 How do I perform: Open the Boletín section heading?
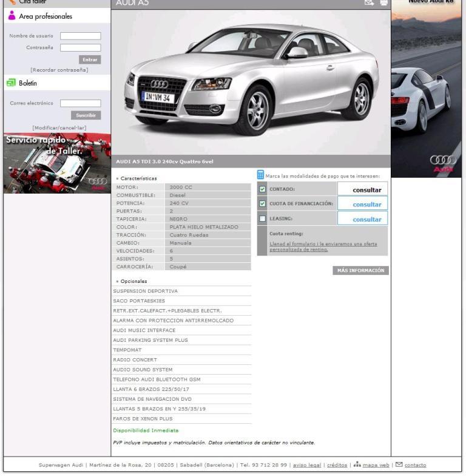click(28, 83)
